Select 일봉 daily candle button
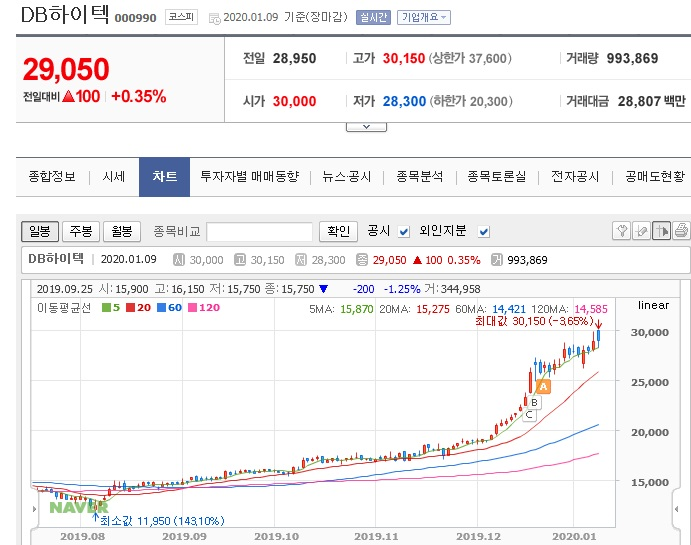The width and height of the screenshot is (691, 545). 40,231
